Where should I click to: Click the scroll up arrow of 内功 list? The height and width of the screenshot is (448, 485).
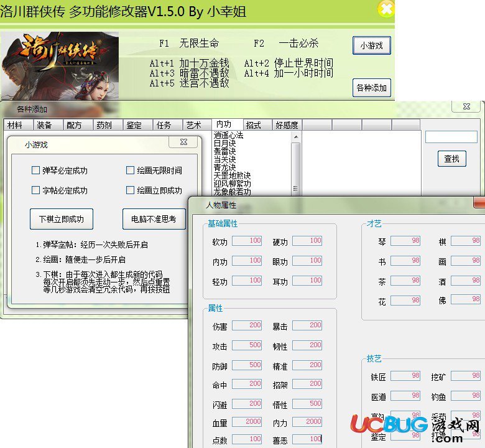coord(296,136)
